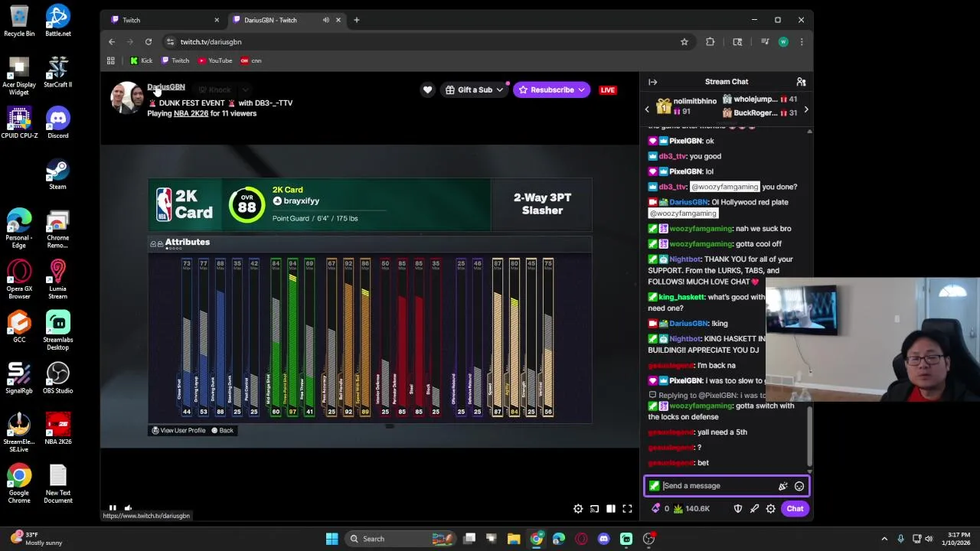
Task: Open the shield mode icon
Action: click(738, 509)
